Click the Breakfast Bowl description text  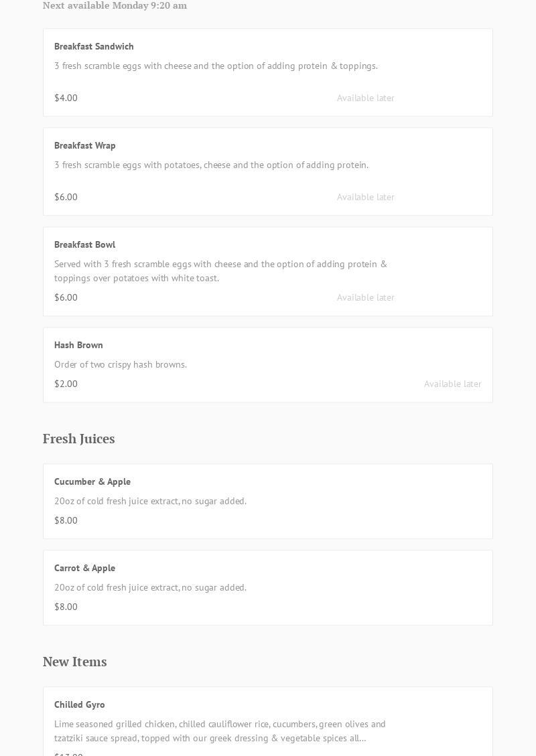click(220, 271)
